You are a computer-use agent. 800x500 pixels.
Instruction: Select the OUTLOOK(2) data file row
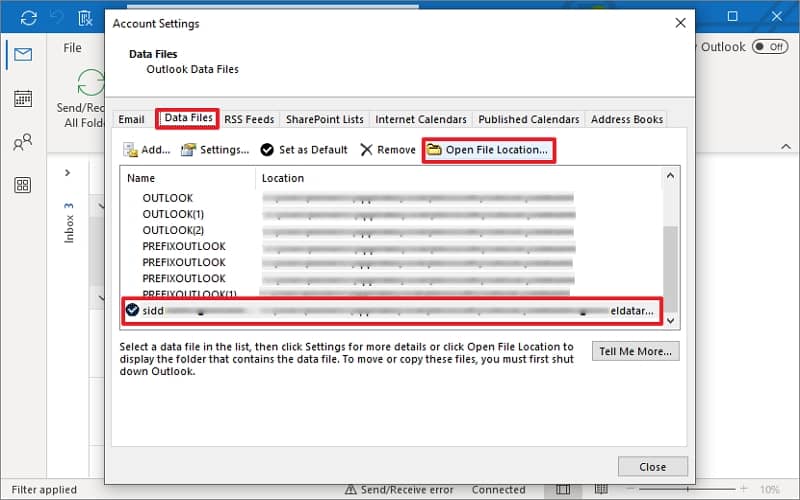[391, 230]
